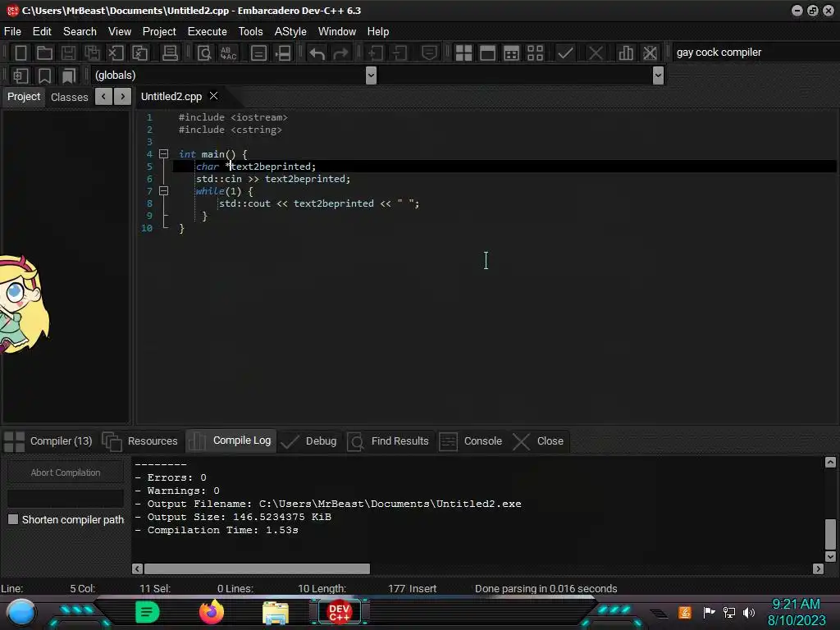The image size is (840, 630).
Task: Open the Search menu
Action: (x=80, y=32)
